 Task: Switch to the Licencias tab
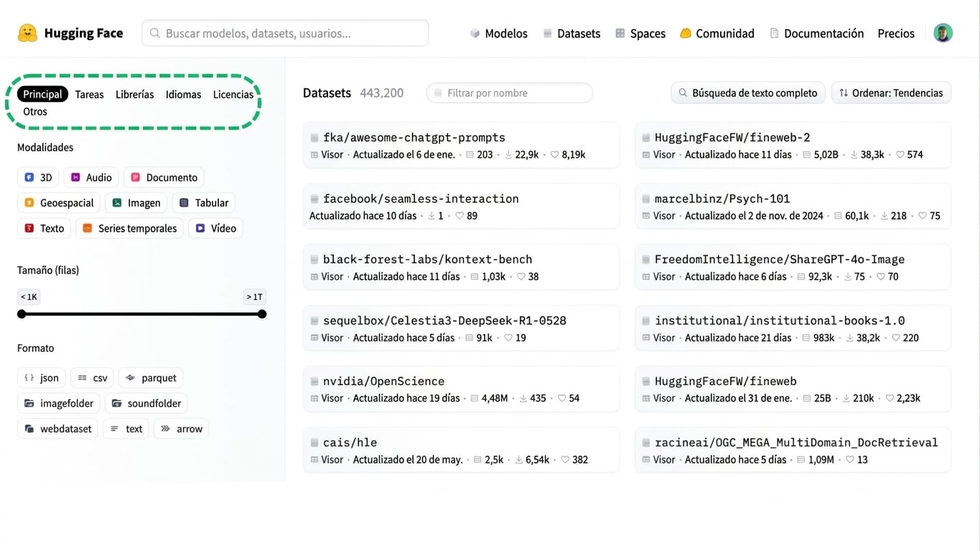[x=233, y=94]
